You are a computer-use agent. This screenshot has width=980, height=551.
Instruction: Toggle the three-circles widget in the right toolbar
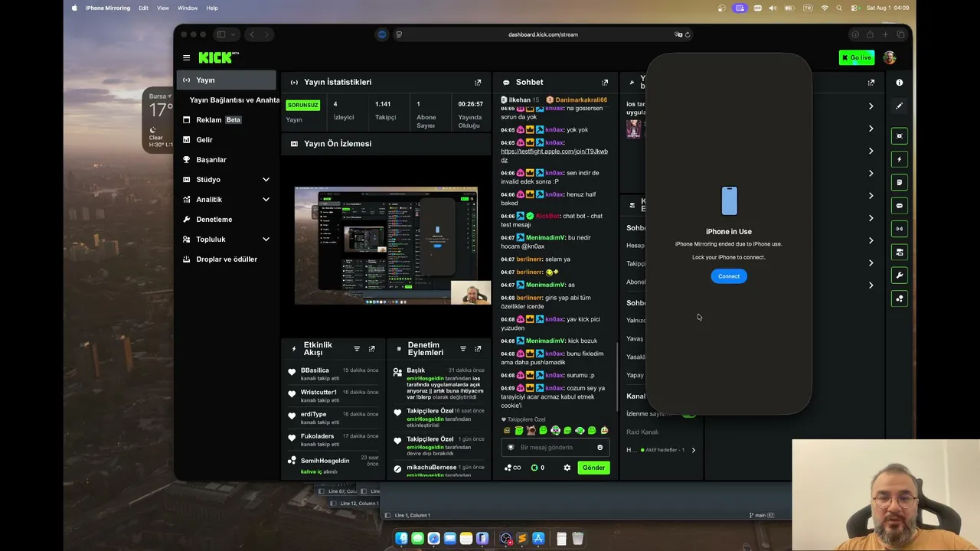[900, 298]
